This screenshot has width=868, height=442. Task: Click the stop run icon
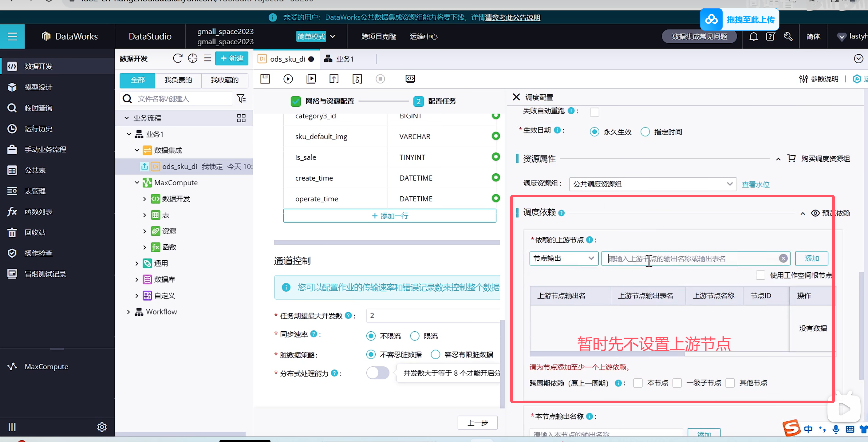point(380,79)
